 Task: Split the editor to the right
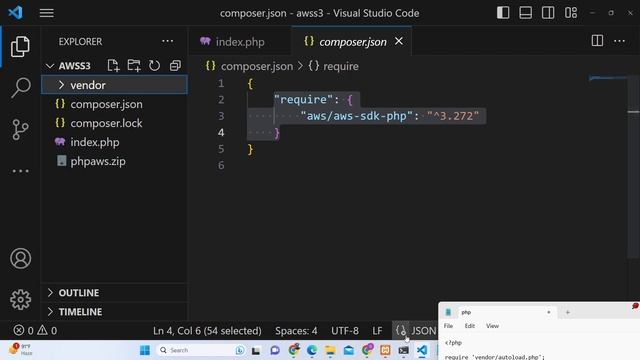pos(597,41)
